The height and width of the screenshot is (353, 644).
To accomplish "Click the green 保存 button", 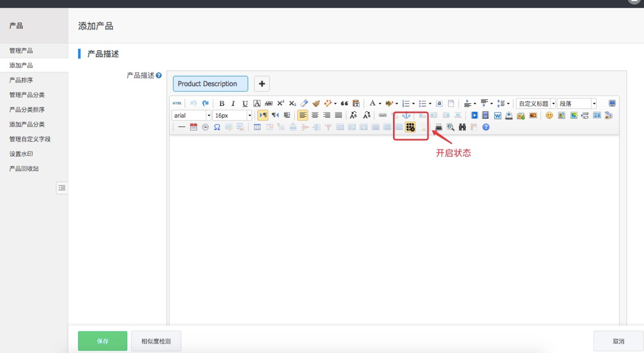I will pyautogui.click(x=103, y=341).
